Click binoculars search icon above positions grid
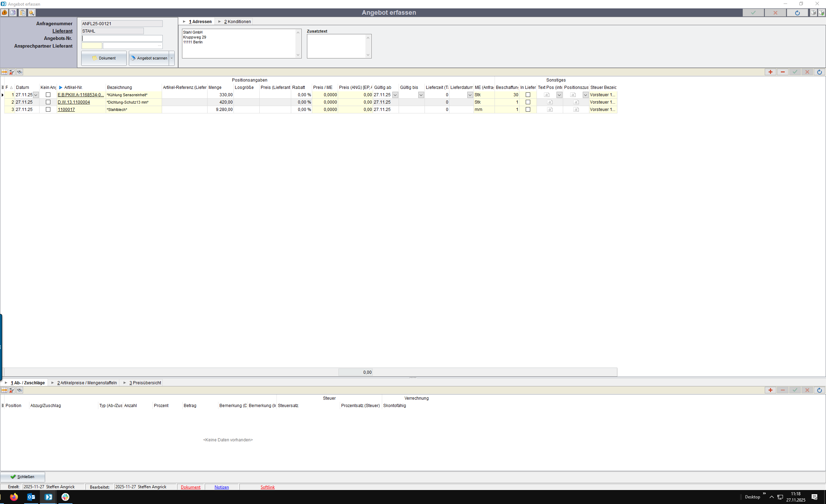The height and width of the screenshot is (504, 826). pos(20,72)
